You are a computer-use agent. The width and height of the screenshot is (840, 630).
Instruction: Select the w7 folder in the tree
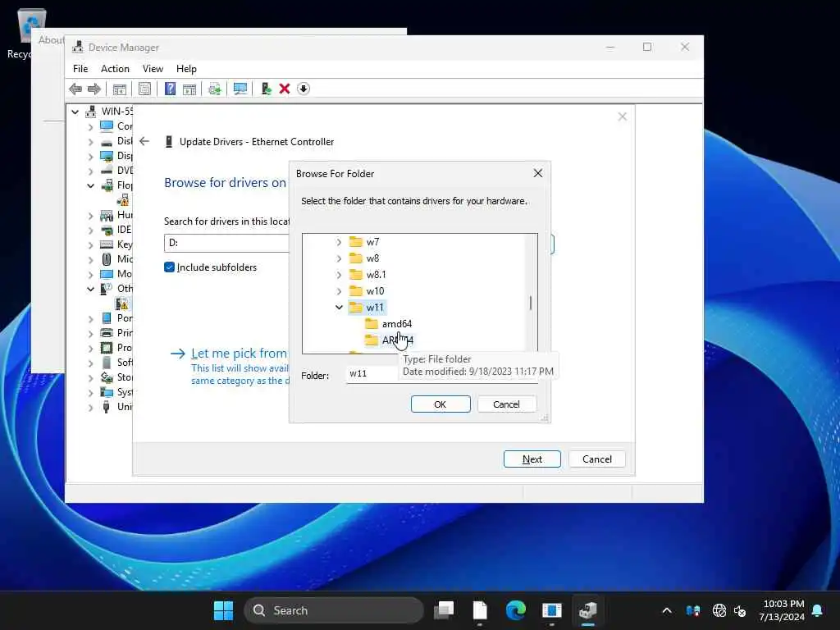(373, 242)
